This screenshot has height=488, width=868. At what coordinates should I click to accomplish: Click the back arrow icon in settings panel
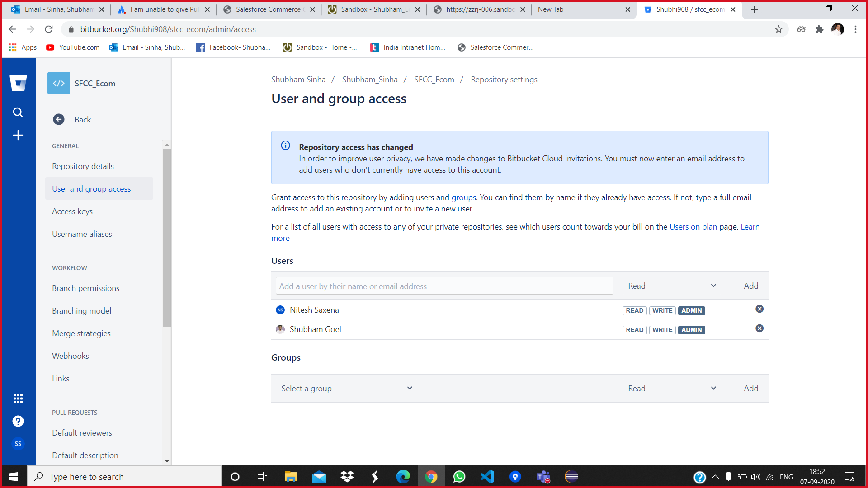tap(59, 119)
